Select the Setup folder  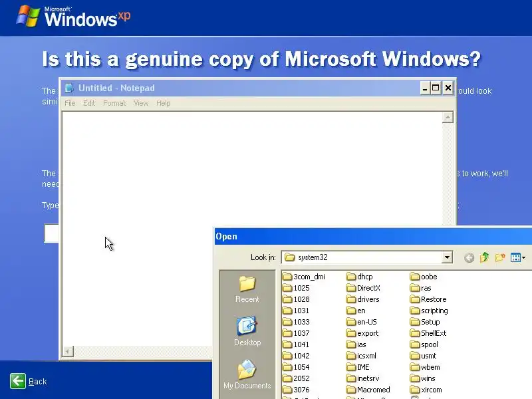coord(425,322)
